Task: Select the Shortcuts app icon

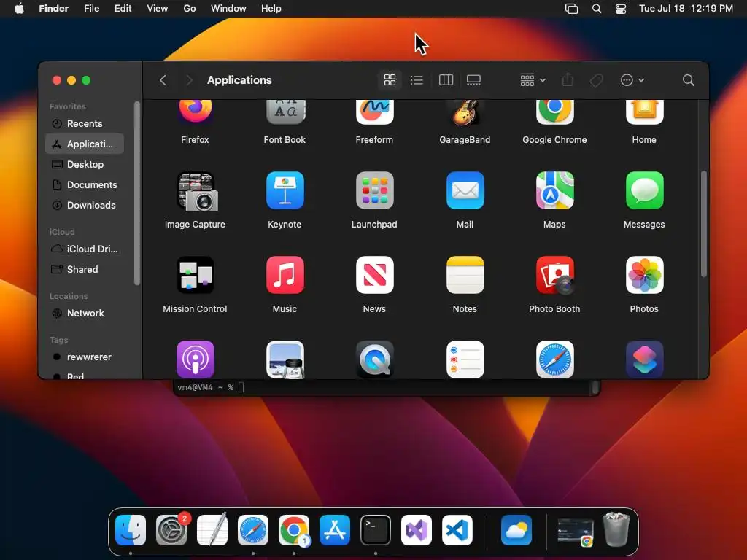Action: pos(644,359)
